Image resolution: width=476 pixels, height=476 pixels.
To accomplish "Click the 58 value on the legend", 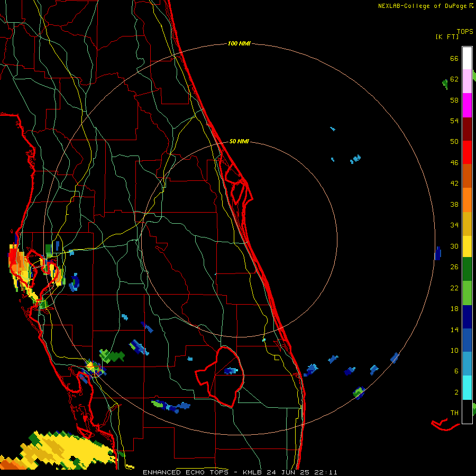I will point(454,100).
